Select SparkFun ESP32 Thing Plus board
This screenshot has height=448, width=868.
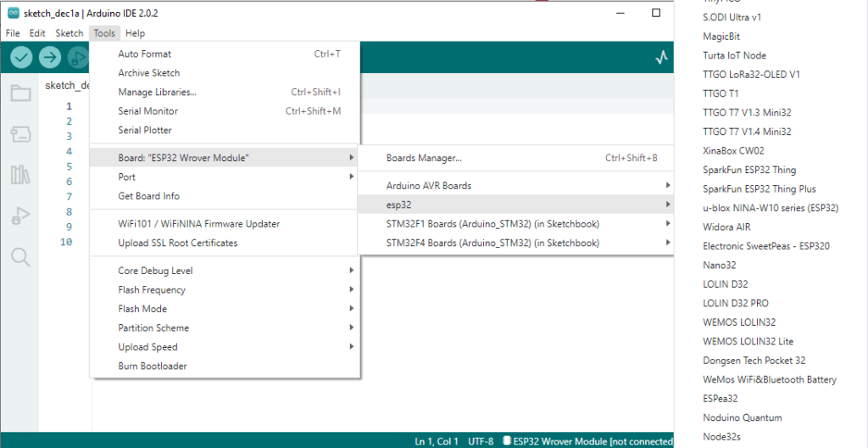(x=759, y=189)
